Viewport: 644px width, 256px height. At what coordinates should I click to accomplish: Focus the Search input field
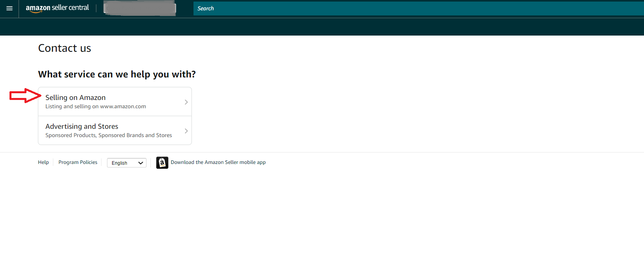coord(419,8)
